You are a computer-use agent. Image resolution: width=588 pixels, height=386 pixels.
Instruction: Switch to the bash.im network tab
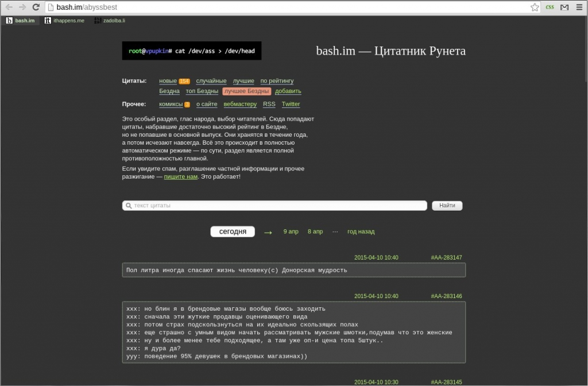21,21
